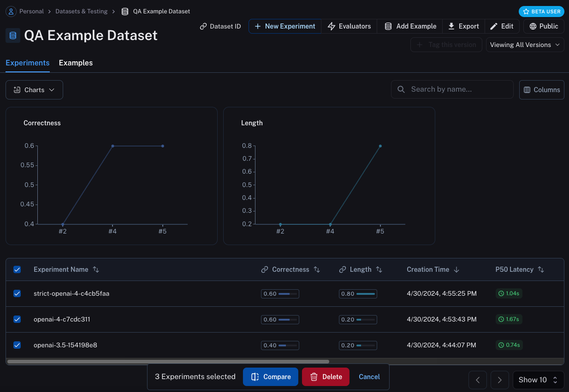This screenshot has height=392, width=569.
Task: Click the Dataset ID link icon
Action: (x=203, y=27)
